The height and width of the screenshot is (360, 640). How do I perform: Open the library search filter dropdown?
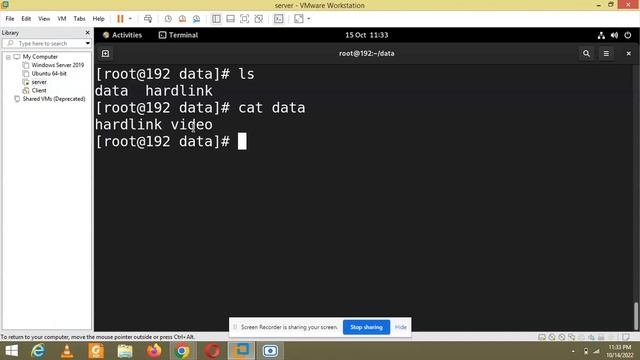[87, 43]
